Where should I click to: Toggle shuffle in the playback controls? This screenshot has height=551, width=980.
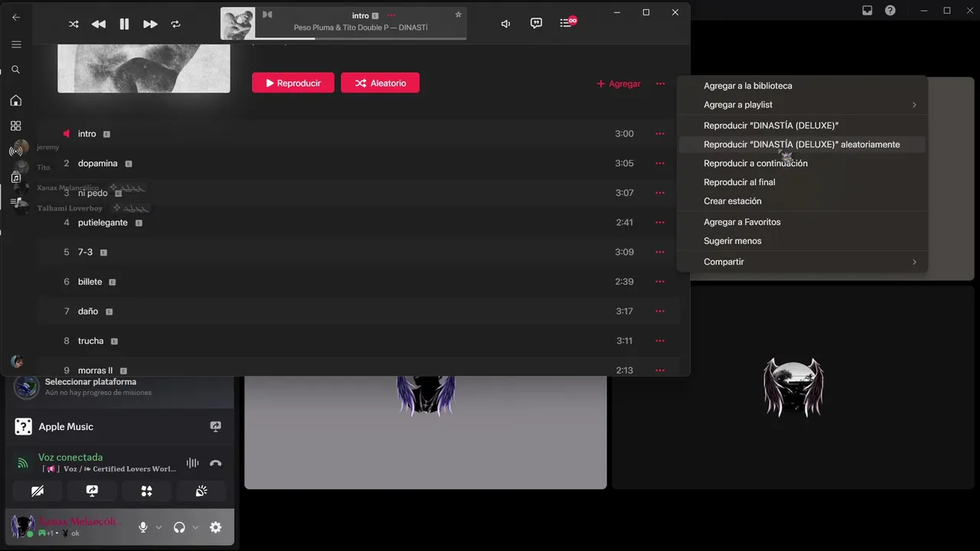coord(73,24)
